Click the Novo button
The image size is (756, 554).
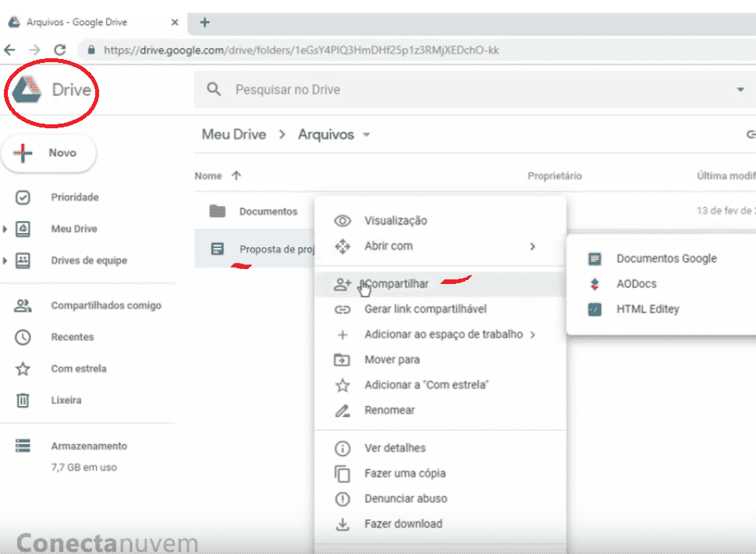click(49, 153)
